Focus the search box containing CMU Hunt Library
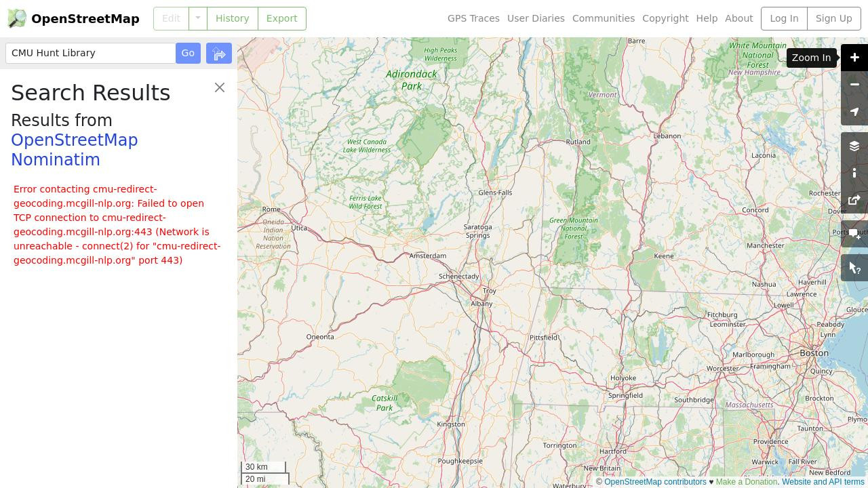The width and height of the screenshot is (868, 488). (90, 53)
